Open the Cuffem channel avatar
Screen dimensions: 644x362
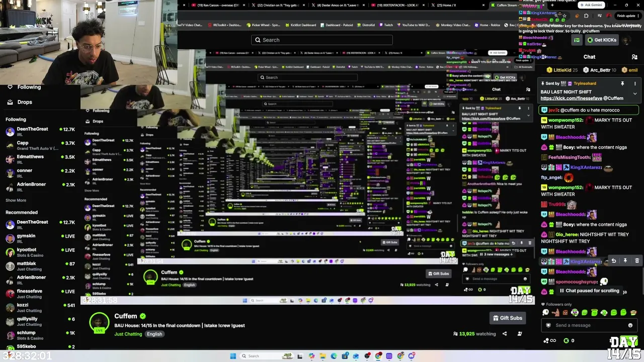(99, 322)
